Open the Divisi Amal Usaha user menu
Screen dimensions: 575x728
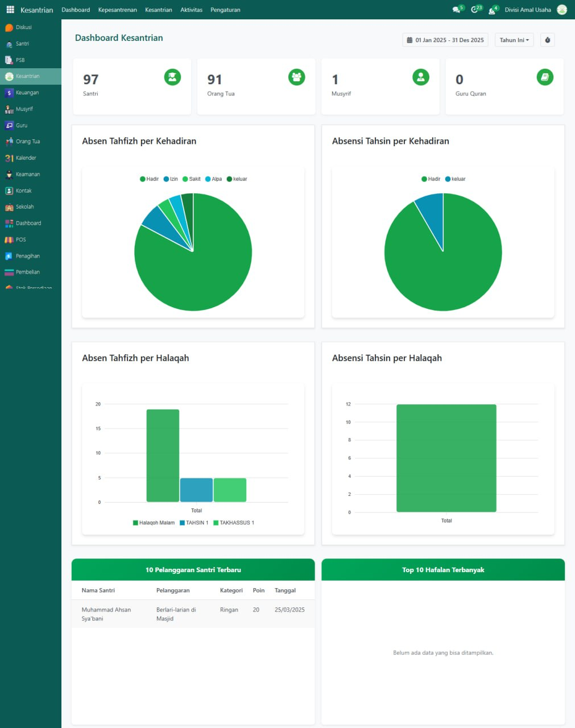click(x=528, y=10)
